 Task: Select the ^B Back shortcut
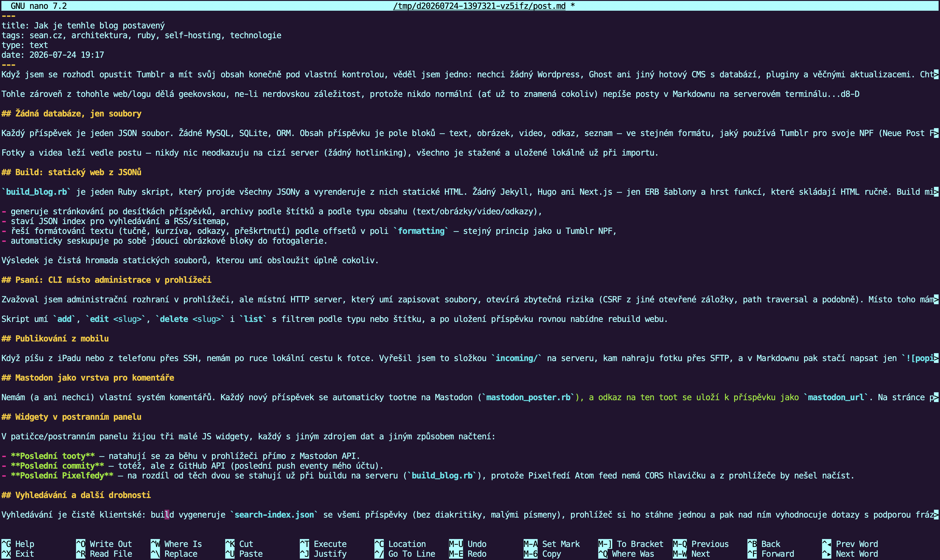click(x=764, y=544)
